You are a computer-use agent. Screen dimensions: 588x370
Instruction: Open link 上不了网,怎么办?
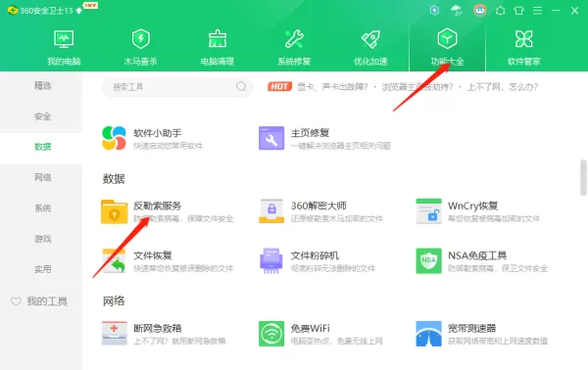click(503, 87)
